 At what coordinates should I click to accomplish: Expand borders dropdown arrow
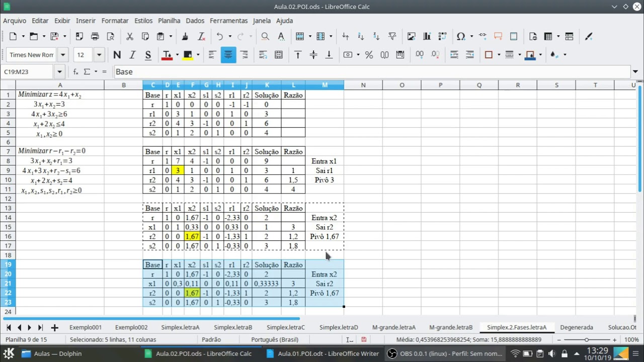point(499,55)
